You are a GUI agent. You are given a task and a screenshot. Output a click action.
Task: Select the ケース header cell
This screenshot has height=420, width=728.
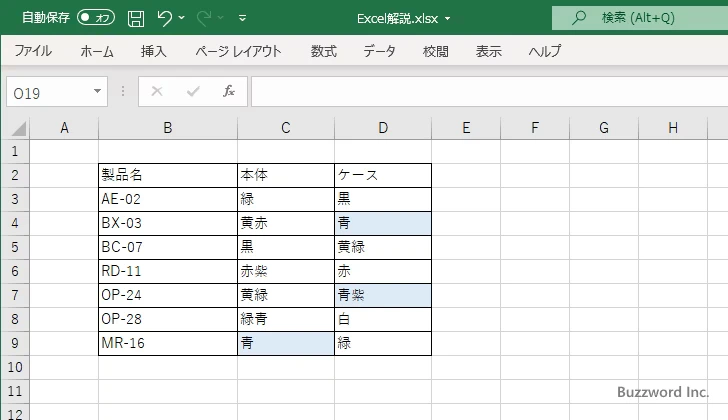coord(383,175)
